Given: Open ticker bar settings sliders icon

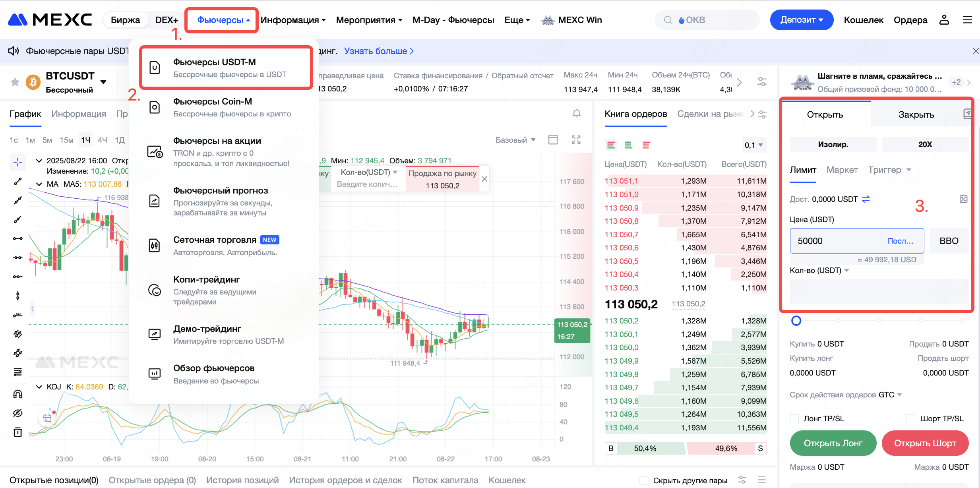Looking at the screenshot, I should pos(762,82).
